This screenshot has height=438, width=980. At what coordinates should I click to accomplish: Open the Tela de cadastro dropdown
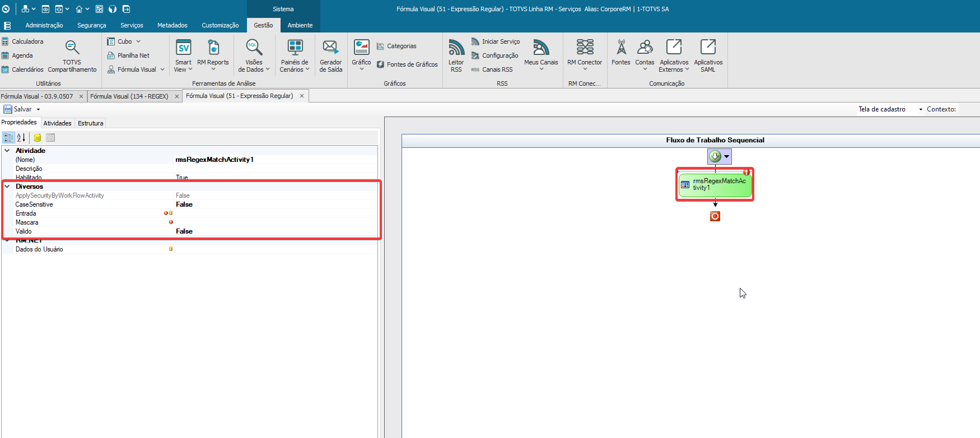click(921, 109)
